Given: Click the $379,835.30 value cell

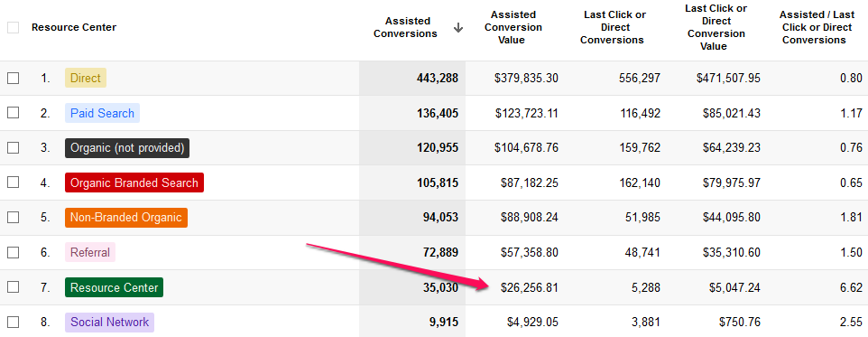Looking at the screenshot, I should pos(526,79).
